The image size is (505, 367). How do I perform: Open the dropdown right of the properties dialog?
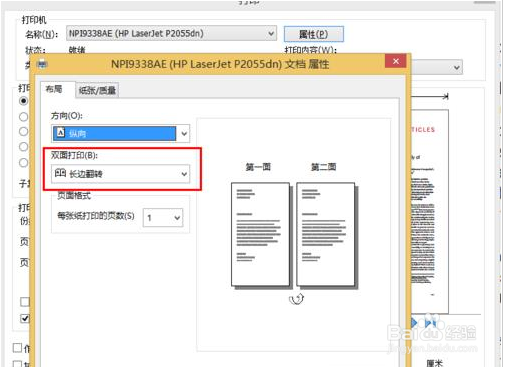pos(437,68)
